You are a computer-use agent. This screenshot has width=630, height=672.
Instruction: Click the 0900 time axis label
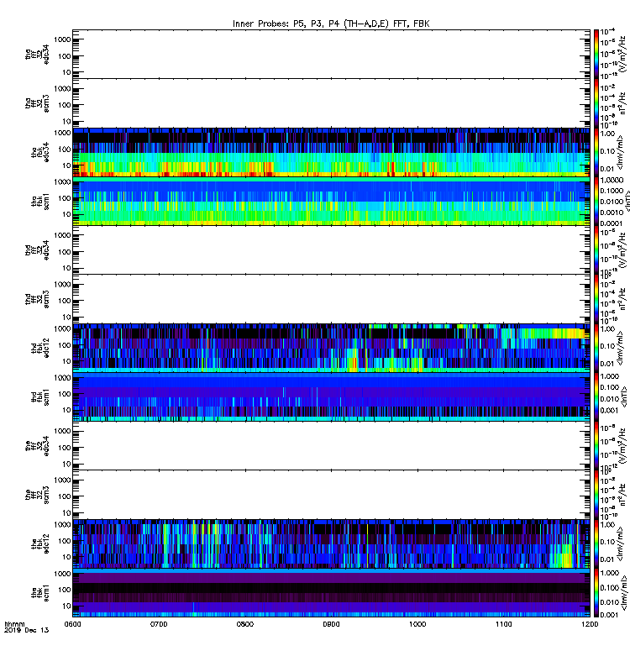[x=331, y=624]
